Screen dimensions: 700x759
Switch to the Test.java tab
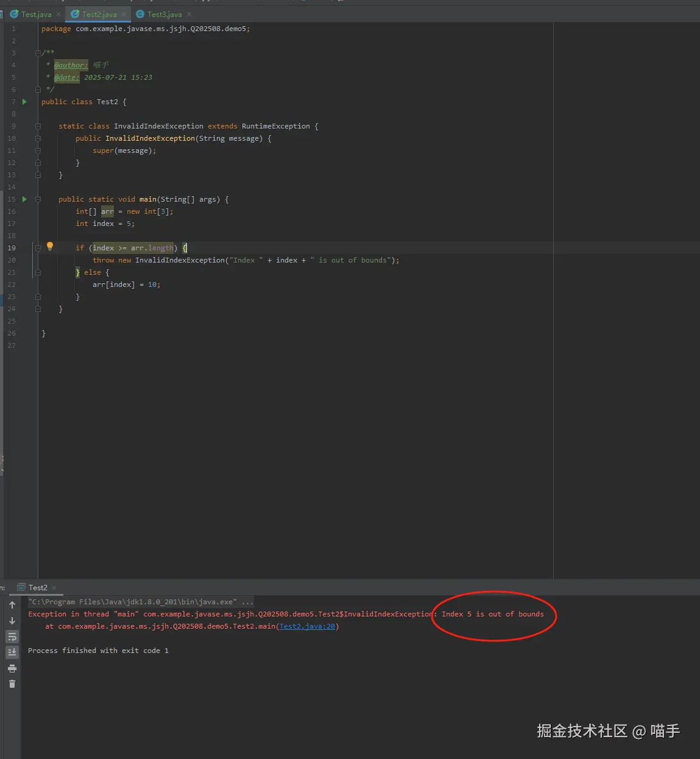36,14
